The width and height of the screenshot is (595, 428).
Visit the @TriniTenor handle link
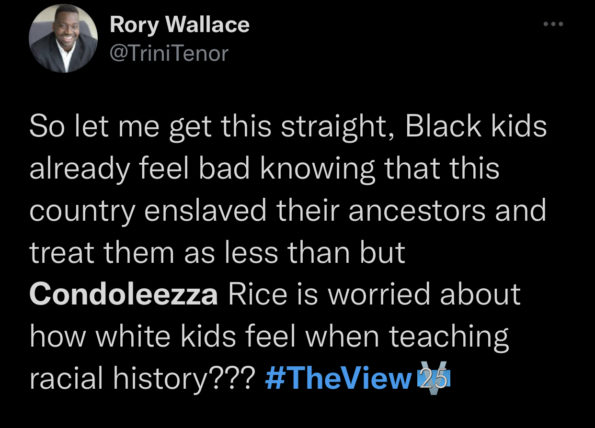[169, 53]
